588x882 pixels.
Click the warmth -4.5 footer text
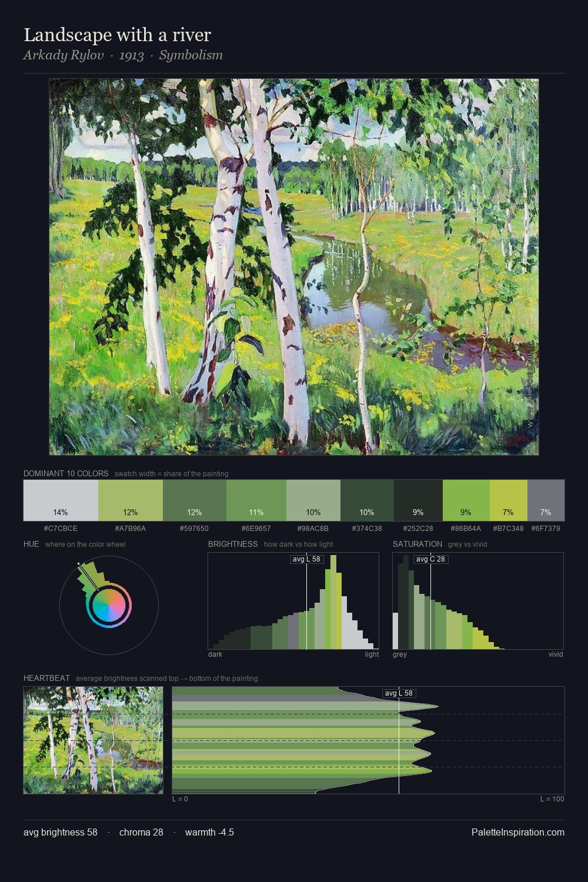(209, 832)
